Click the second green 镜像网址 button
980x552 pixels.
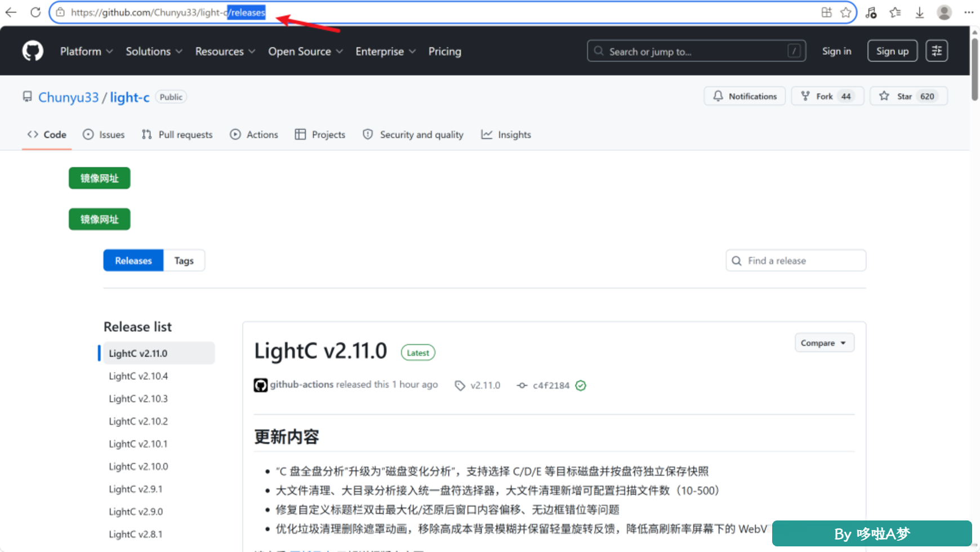coord(100,220)
